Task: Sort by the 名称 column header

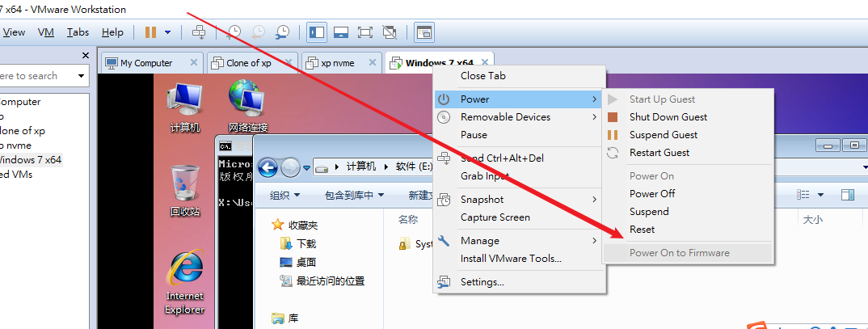Action: (x=408, y=219)
